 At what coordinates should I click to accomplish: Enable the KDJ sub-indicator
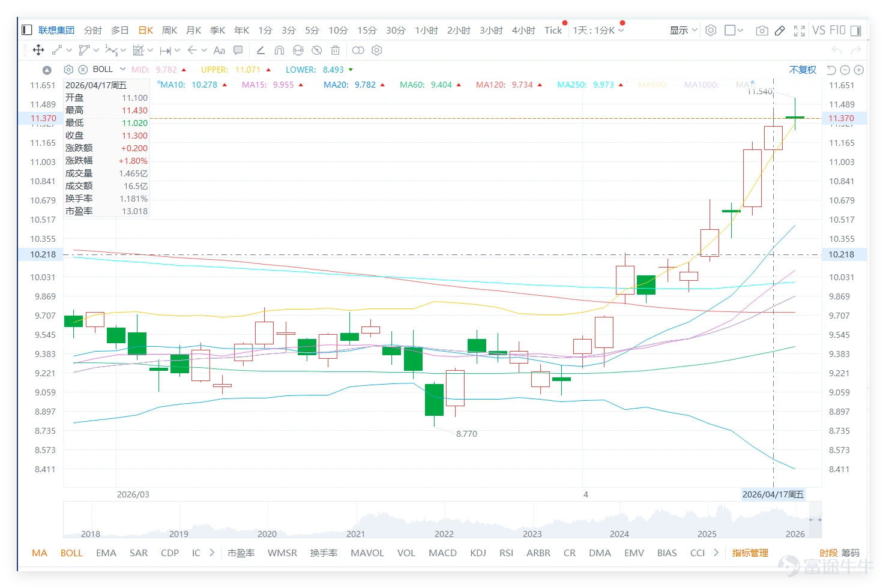[478, 553]
